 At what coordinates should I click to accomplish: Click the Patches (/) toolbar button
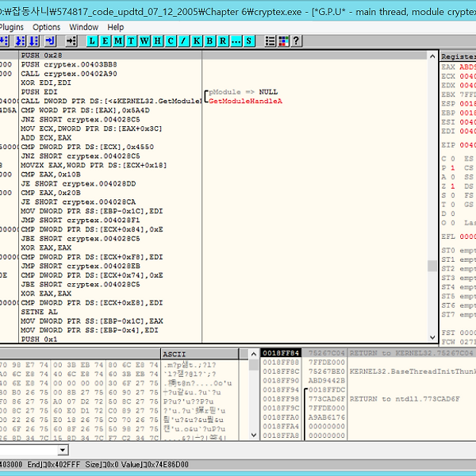click(x=184, y=40)
